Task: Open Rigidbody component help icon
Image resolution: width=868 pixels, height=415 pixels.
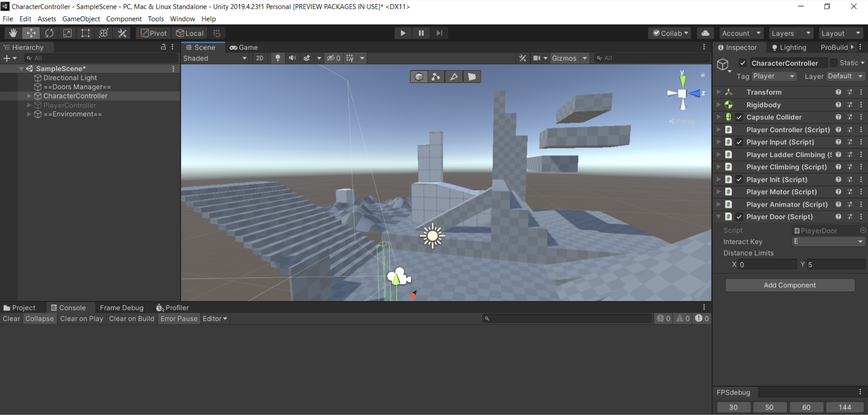Action: tap(838, 105)
